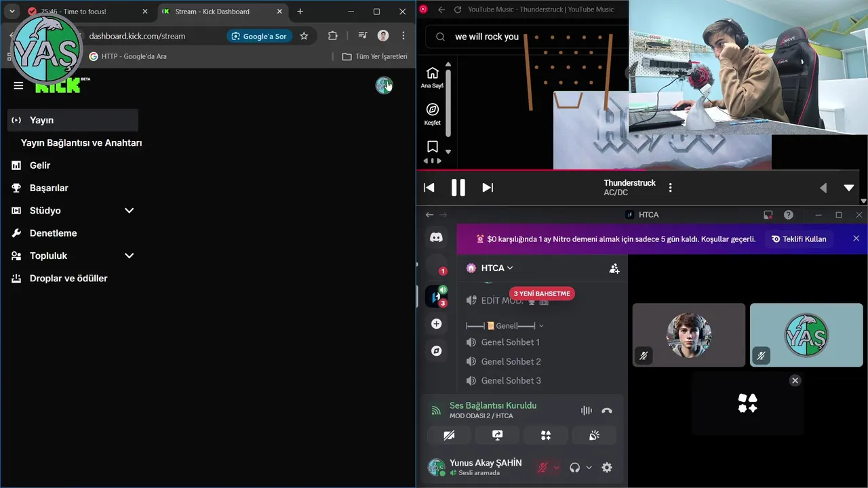Image resolution: width=868 pixels, height=488 pixels.
Task: Open the headphone output options dropdown
Action: [589, 468]
